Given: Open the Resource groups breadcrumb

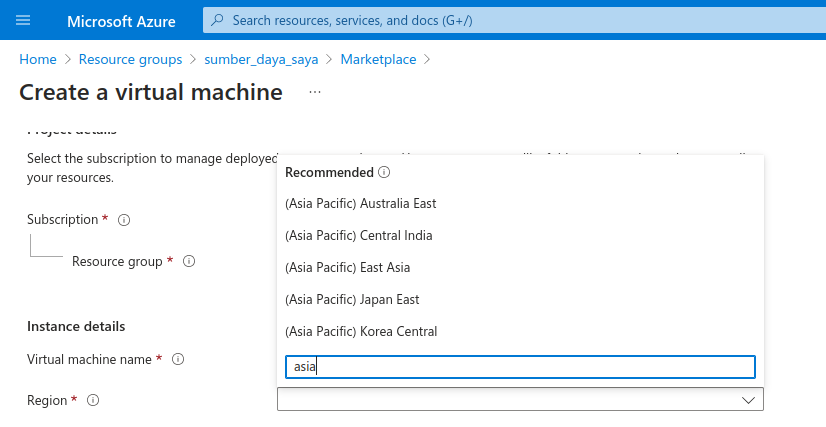Looking at the screenshot, I should [130, 59].
